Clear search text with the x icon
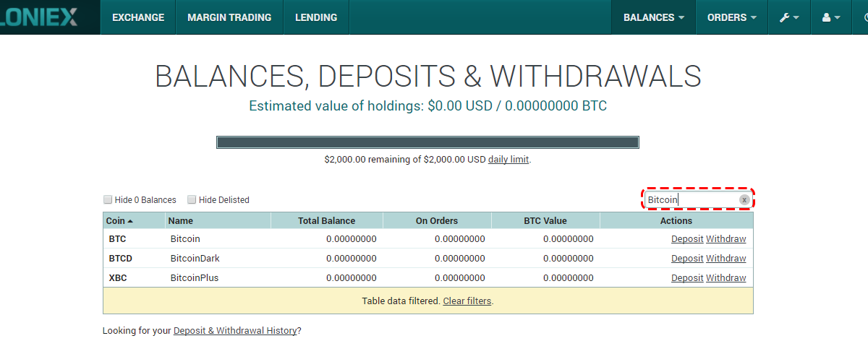Viewport: 868px width, 341px height. (744, 199)
